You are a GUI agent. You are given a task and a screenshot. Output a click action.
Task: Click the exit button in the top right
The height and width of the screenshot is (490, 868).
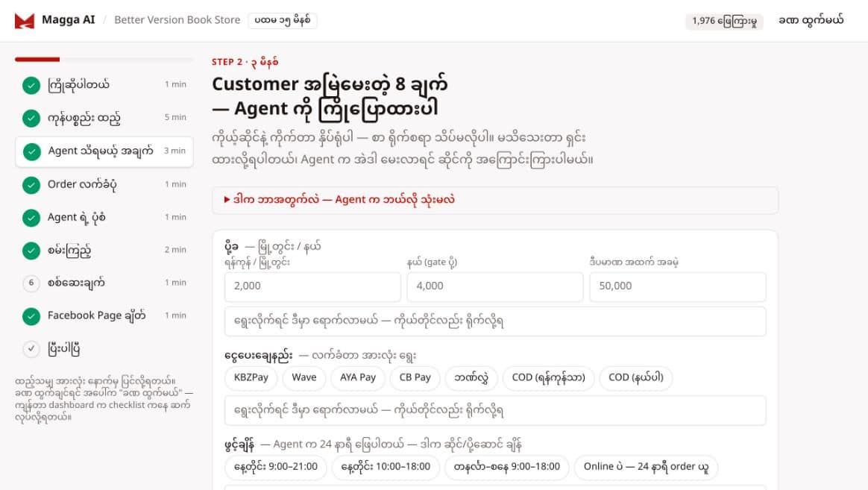(x=811, y=20)
